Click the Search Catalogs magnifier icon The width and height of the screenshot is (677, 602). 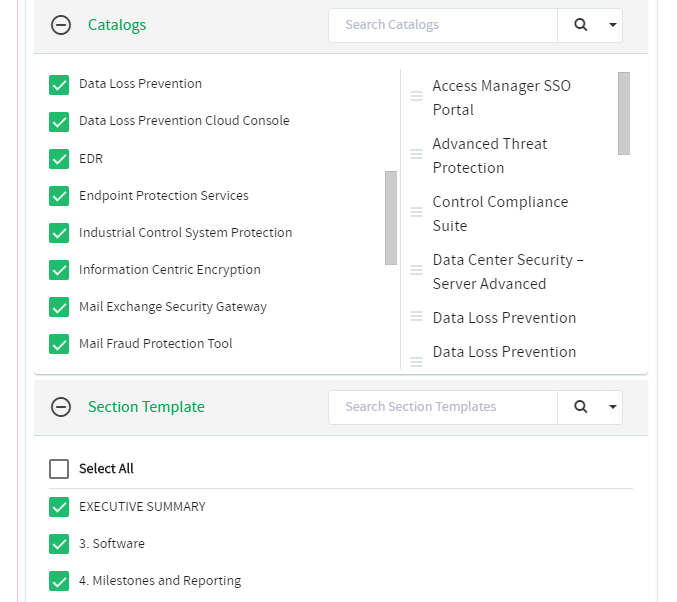coord(580,25)
